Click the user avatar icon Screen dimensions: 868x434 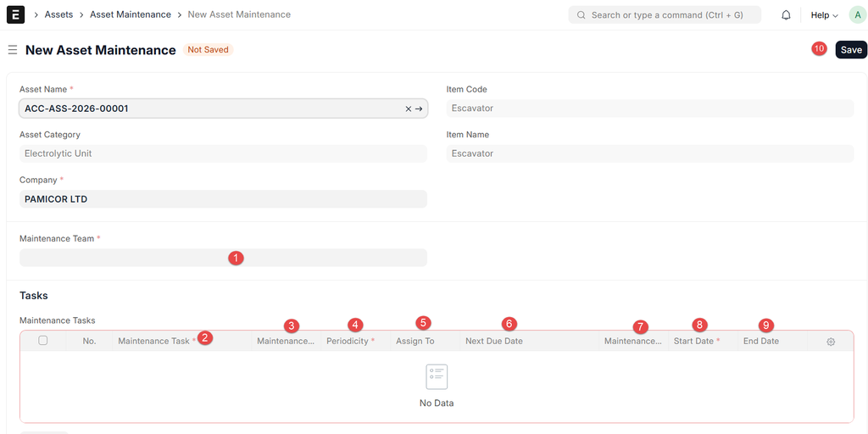[x=856, y=15]
